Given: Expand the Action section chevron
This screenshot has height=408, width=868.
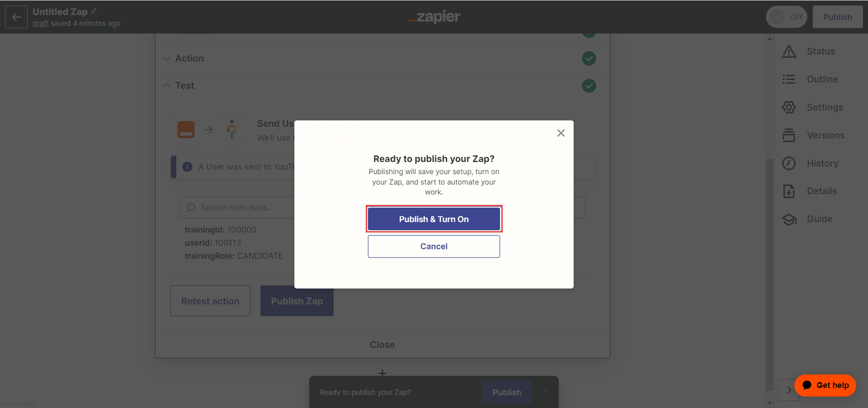Looking at the screenshot, I should pyautogui.click(x=167, y=59).
